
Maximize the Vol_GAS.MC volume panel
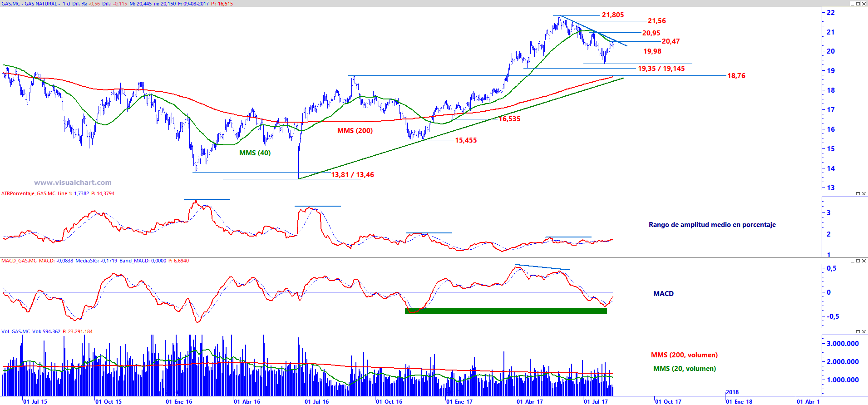click(858, 332)
